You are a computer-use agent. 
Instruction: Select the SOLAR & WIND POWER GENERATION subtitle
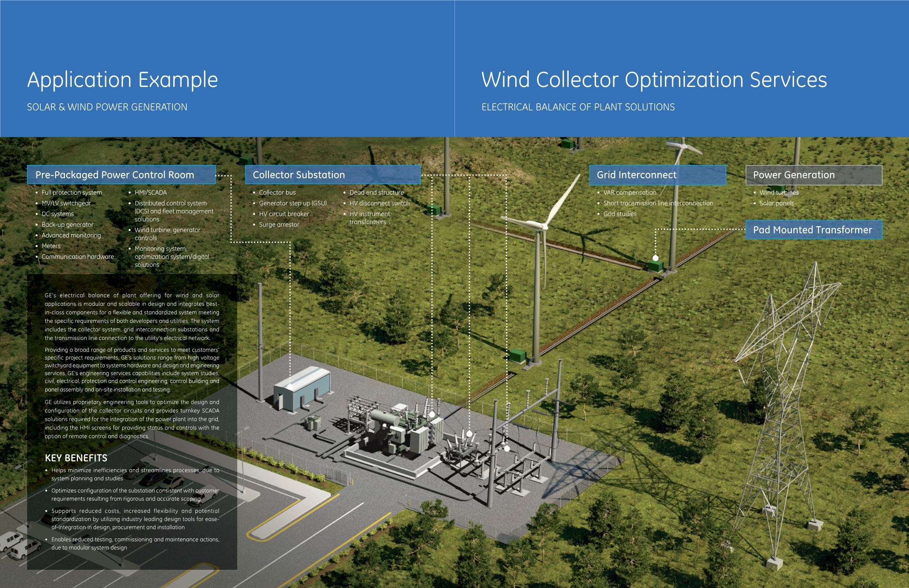107,107
